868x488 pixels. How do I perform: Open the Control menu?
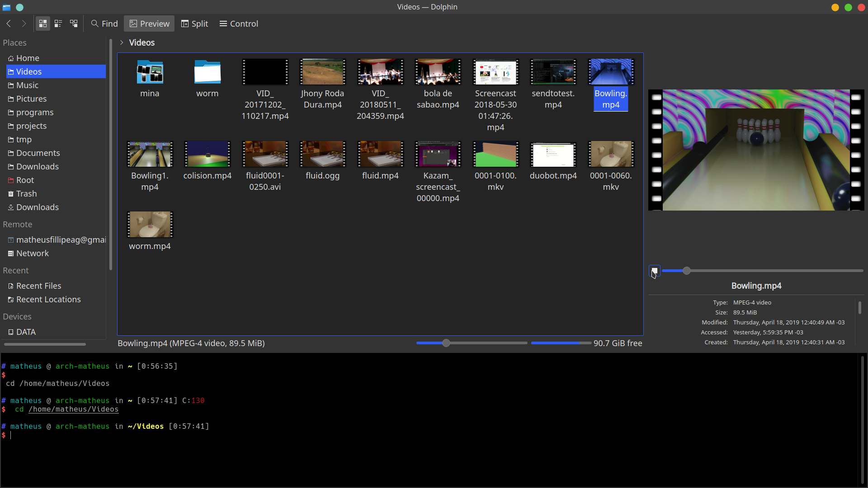click(x=239, y=23)
